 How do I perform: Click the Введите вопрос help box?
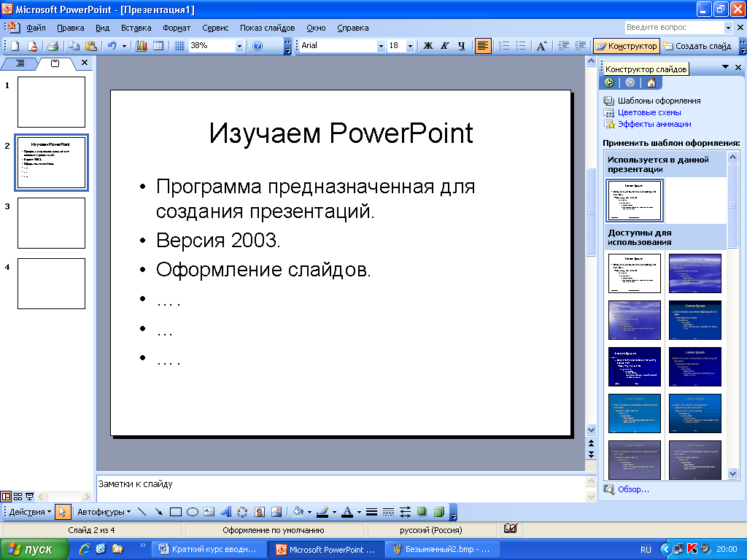pyautogui.click(x=674, y=27)
